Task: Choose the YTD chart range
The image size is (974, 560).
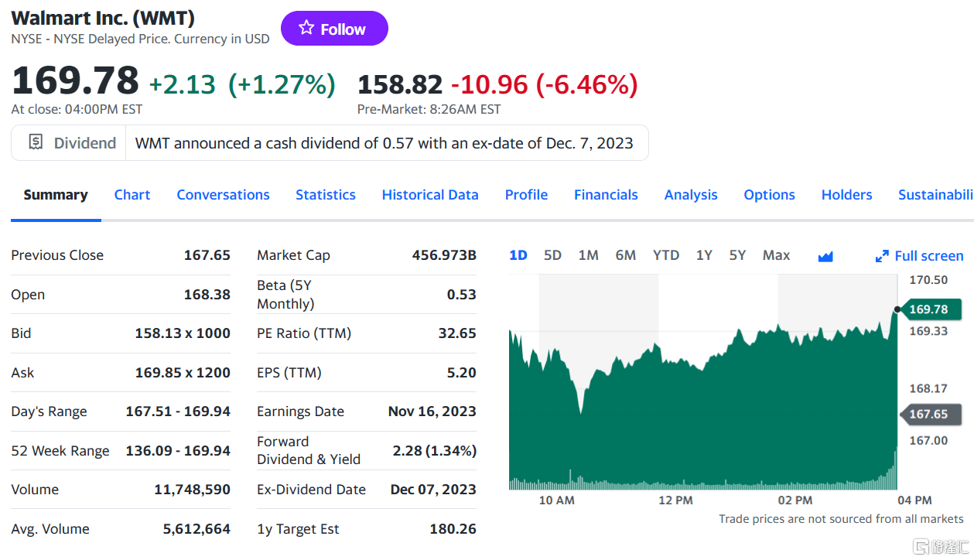Action: (665, 255)
